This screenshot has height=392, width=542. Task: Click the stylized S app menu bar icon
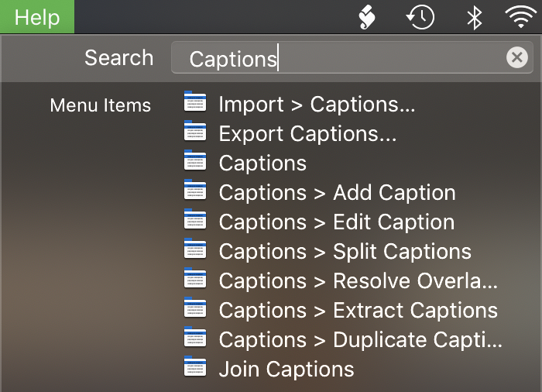(366, 17)
